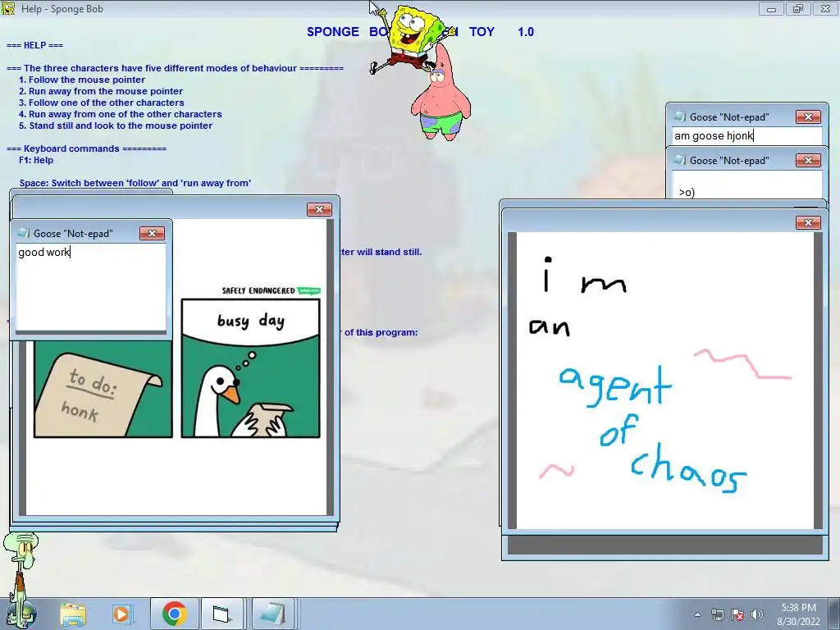Close the Help - Sponge Bob window

click(825, 8)
